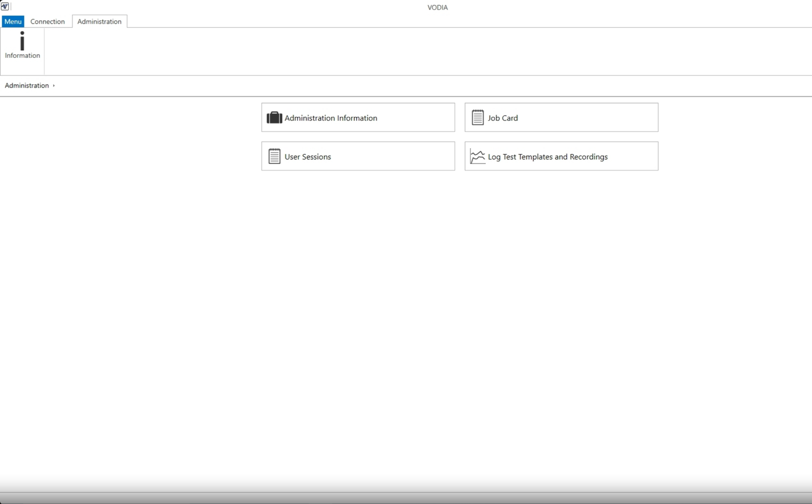
Task: Click empty ribbon area right of Information
Action: point(406,52)
